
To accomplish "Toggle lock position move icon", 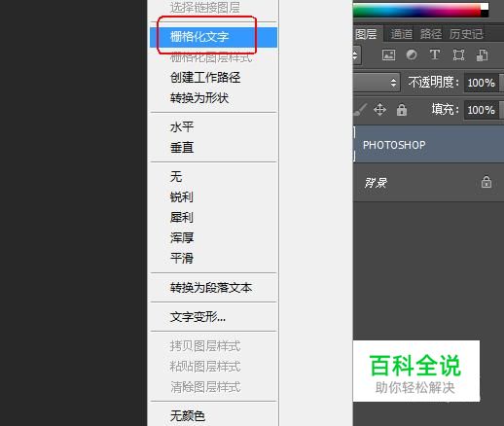I will [379, 110].
